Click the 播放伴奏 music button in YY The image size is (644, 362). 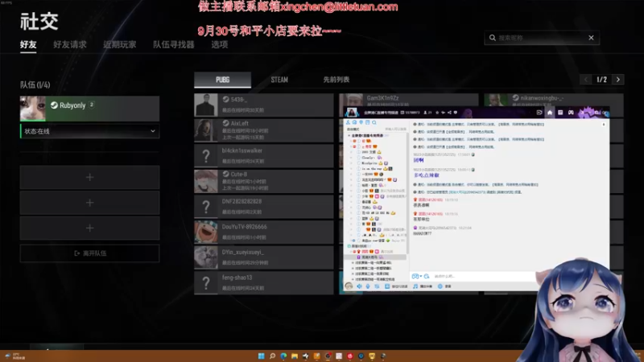click(x=422, y=286)
